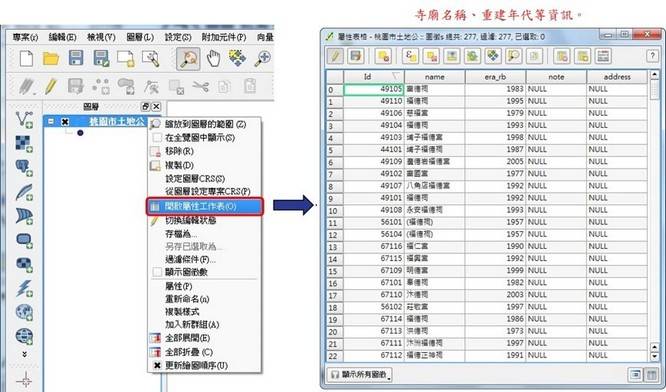Click the era_rb column header
This screenshot has height=392, width=666.
[495, 77]
